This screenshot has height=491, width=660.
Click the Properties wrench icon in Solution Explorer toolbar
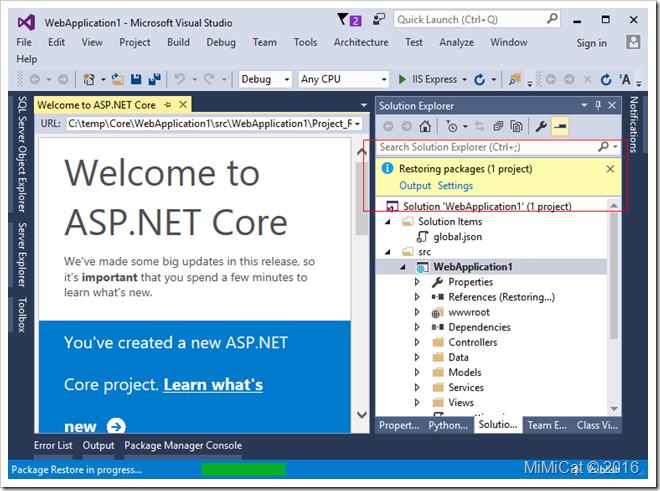[x=541, y=126]
